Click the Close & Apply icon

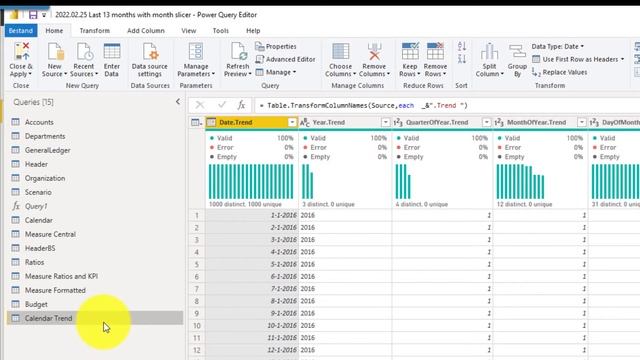click(x=21, y=52)
